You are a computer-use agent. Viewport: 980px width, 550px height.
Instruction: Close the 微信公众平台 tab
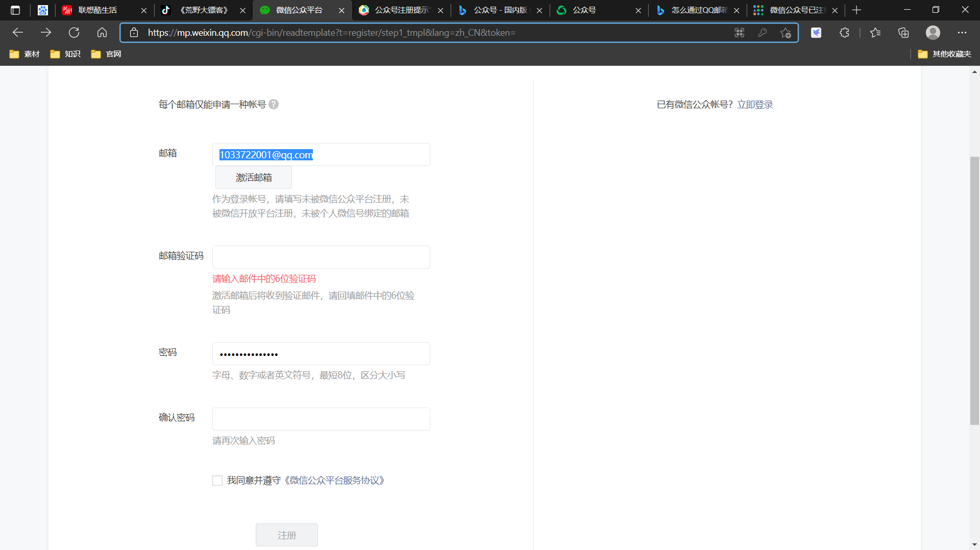point(341,10)
